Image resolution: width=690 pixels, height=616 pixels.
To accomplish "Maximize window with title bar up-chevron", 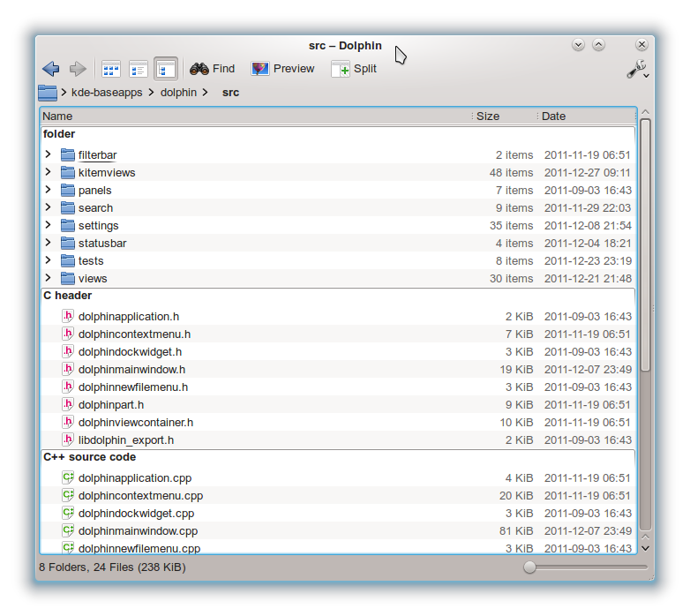I will [x=598, y=45].
